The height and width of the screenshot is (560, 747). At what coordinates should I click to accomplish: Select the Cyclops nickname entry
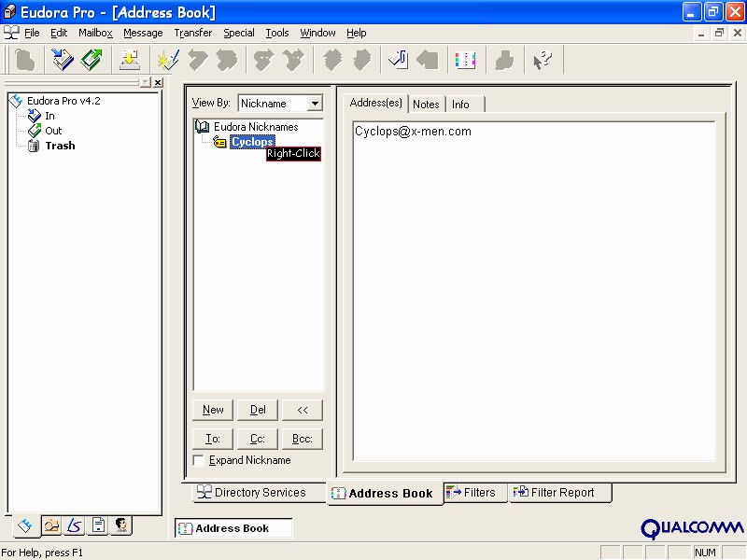point(252,142)
